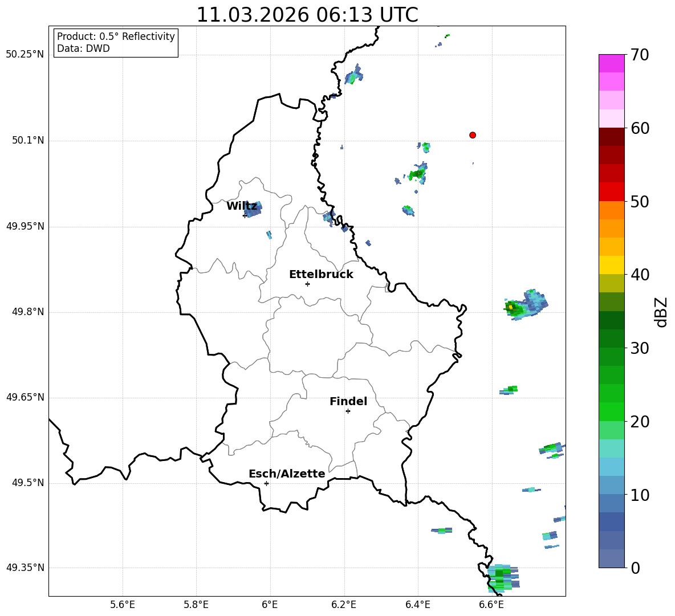Click the title timestamp 11.03.2026 06:13 UTC
The height and width of the screenshot is (616, 675).
[x=307, y=15]
